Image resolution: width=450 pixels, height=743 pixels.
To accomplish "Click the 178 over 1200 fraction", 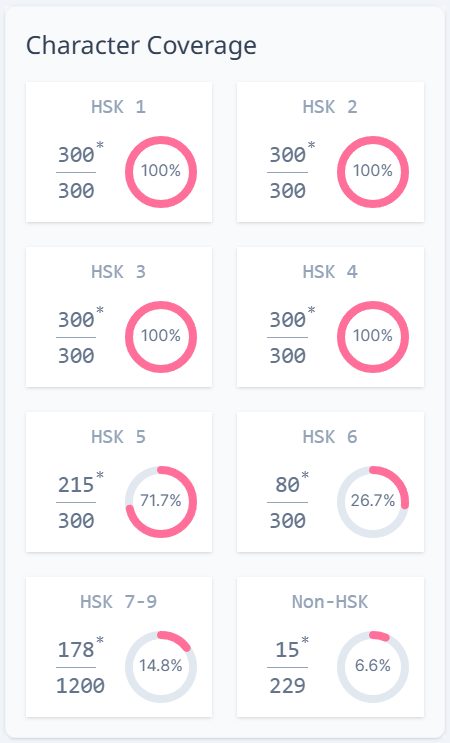I will 80,667.
